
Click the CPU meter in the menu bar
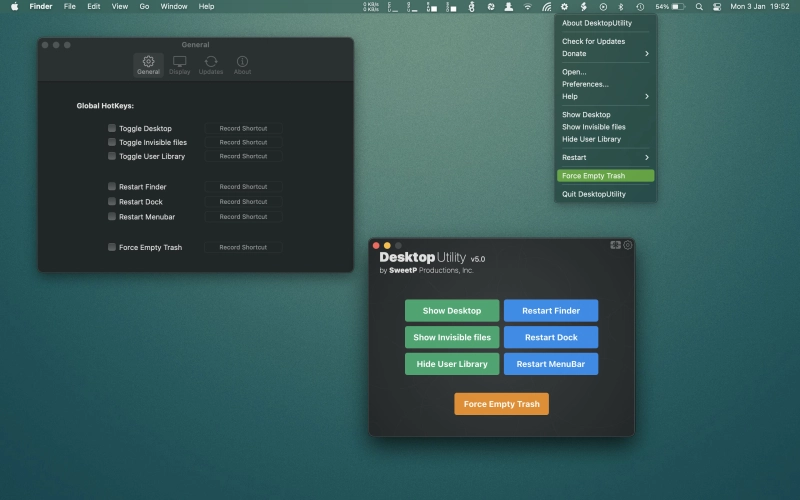392,7
